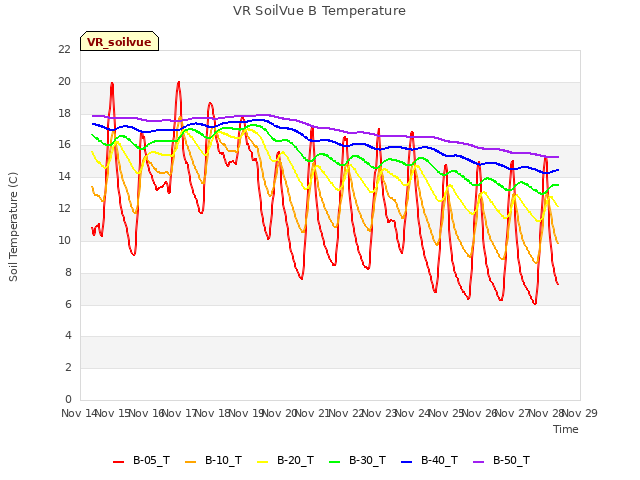This screenshot has height=480, width=640.
Task: Click the Nov 29 x-axis tick label
Action: click(580, 413)
